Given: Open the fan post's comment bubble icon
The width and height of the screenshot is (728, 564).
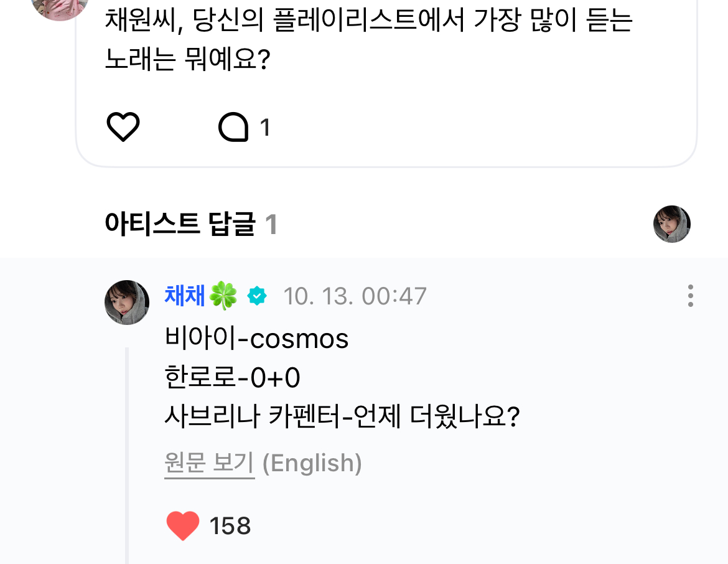Looking at the screenshot, I should [233, 128].
